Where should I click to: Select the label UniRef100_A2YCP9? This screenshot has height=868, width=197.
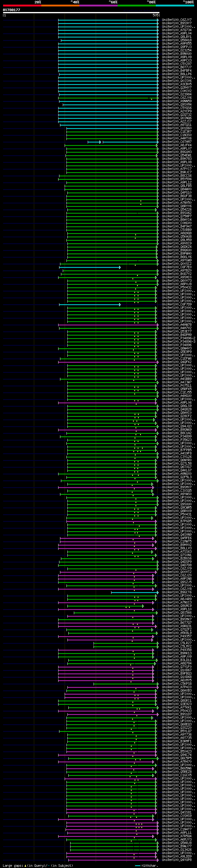[177, 111]
